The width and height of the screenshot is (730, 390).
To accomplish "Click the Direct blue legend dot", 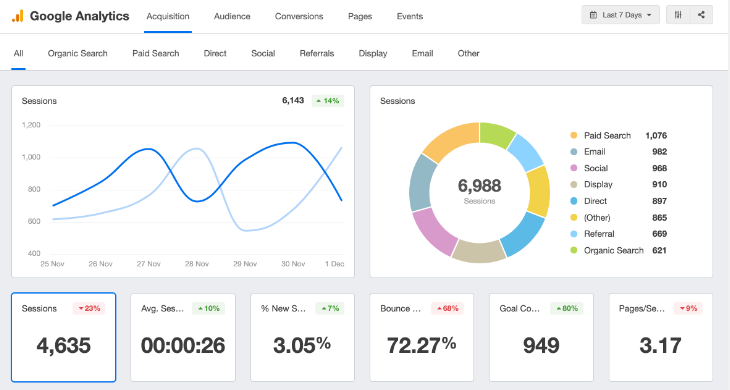I will click(x=574, y=201).
